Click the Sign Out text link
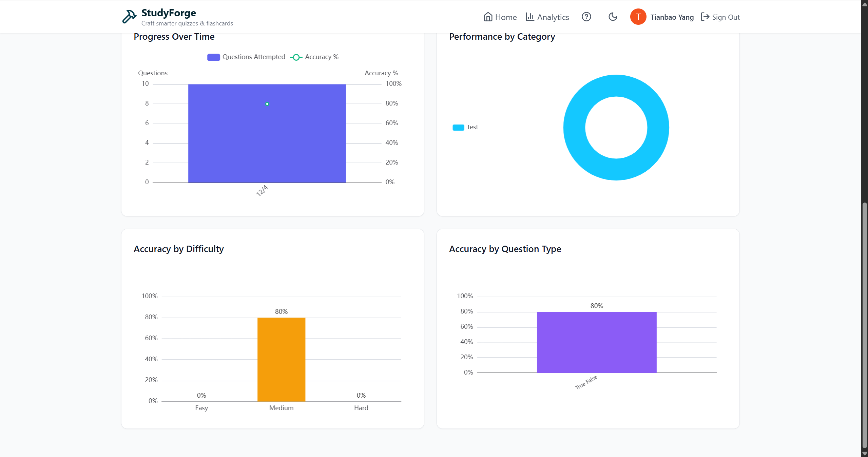 (726, 17)
